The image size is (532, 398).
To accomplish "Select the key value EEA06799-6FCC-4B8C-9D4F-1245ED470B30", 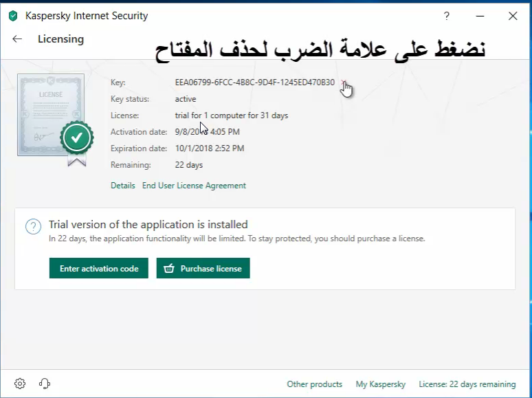I will [x=255, y=82].
